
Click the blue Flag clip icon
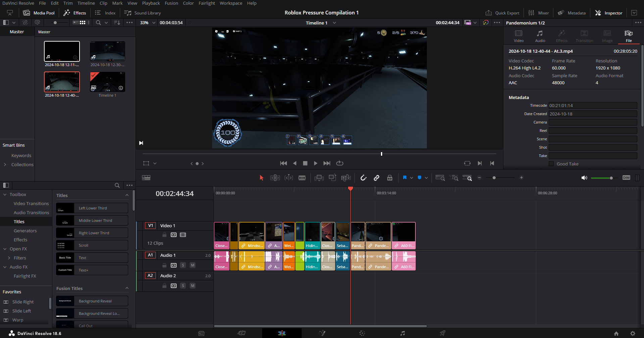[x=405, y=178]
